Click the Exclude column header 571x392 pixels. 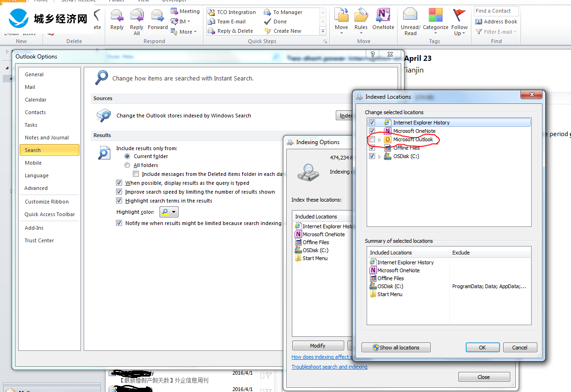tap(490, 253)
